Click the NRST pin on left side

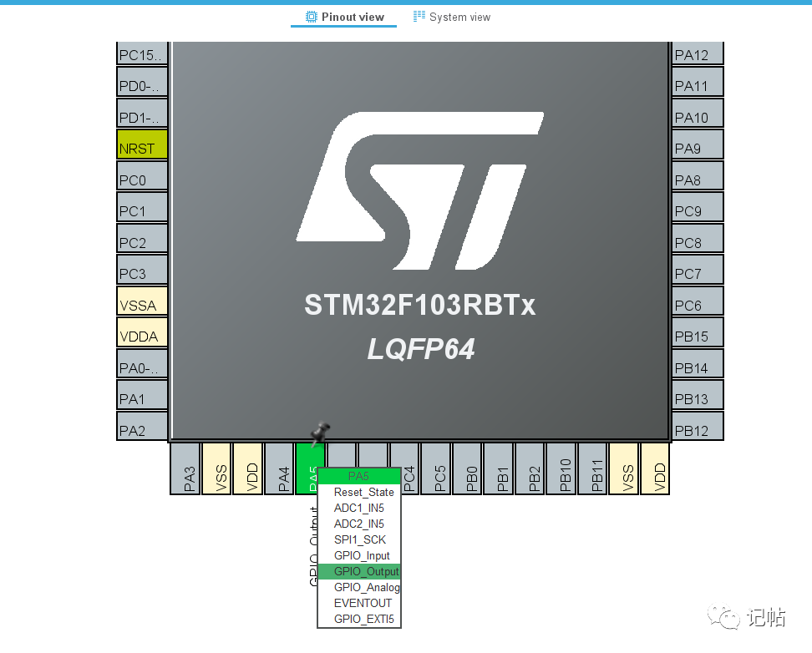tap(142, 144)
